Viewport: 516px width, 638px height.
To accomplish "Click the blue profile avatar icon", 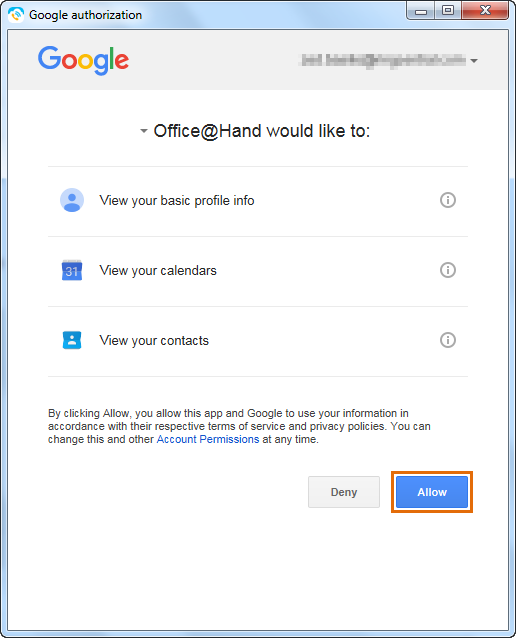I will tap(72, 200).
